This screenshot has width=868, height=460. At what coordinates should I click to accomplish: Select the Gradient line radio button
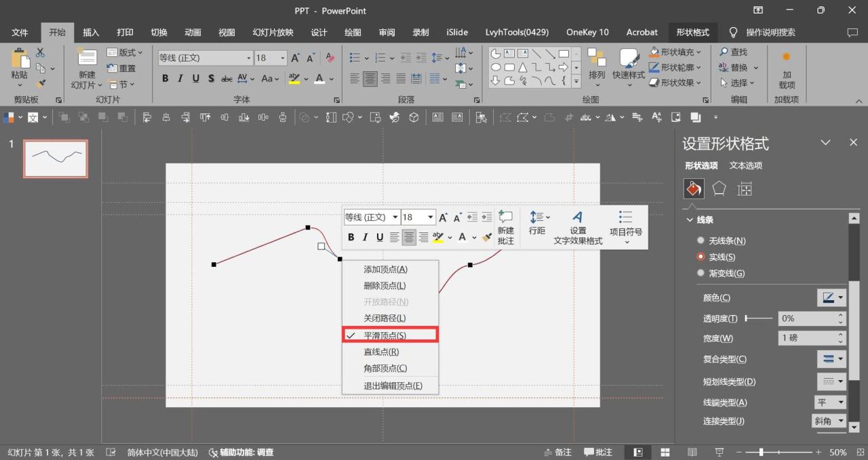(701, 273)
